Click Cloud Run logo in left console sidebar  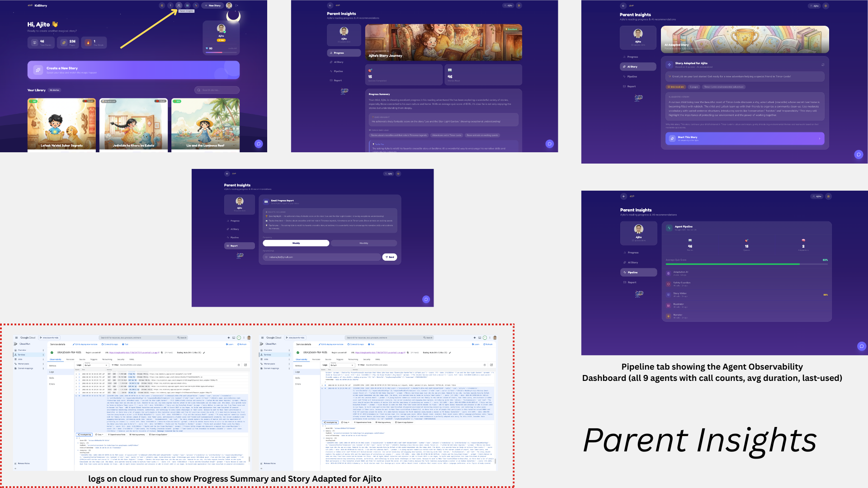coord(16,344)
